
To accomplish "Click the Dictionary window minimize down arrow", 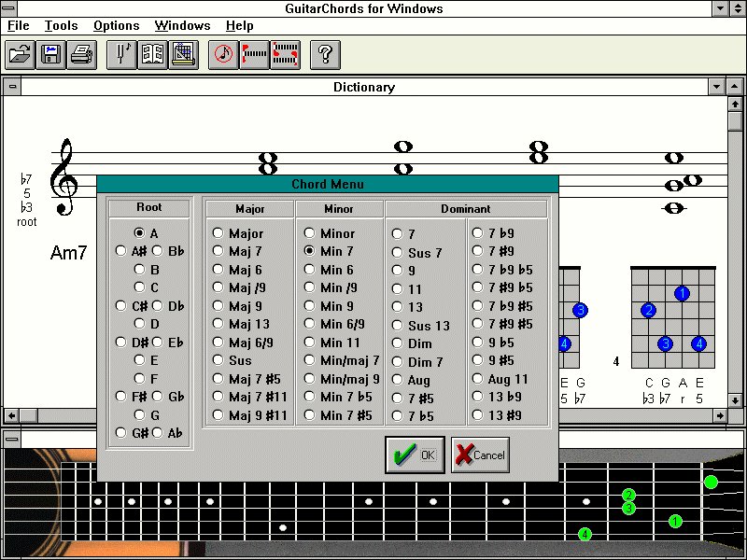I will pyautogui.click(x=716, y=87).
